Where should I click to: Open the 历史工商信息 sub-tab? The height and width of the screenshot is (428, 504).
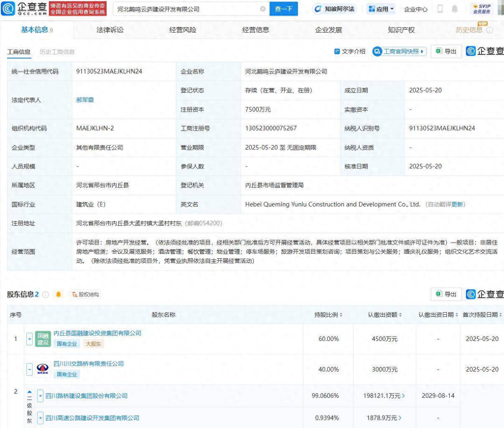(57, 52)
